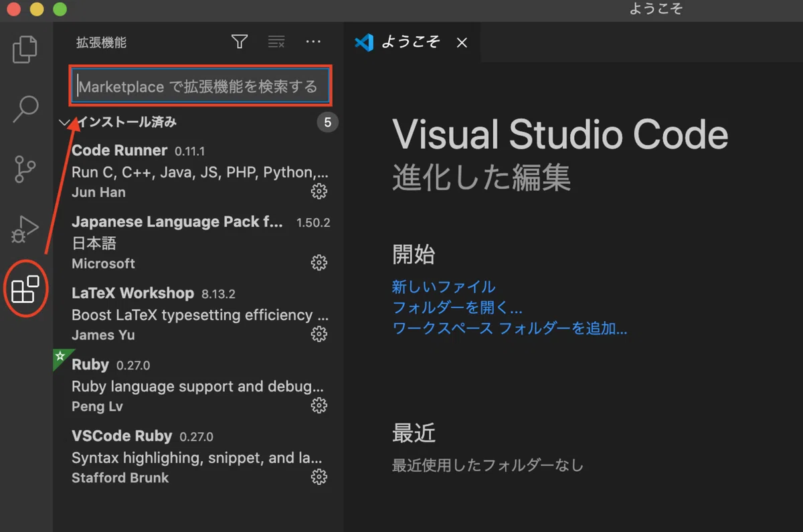Maximize the window with green button
The height and width of the screenshot is (532, 803).
coord(60,9)
